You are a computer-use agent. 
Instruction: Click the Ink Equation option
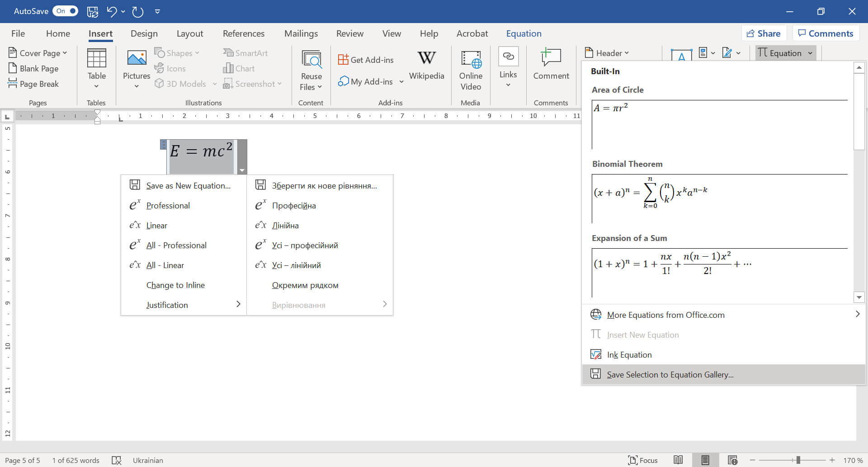pos(629,355)
